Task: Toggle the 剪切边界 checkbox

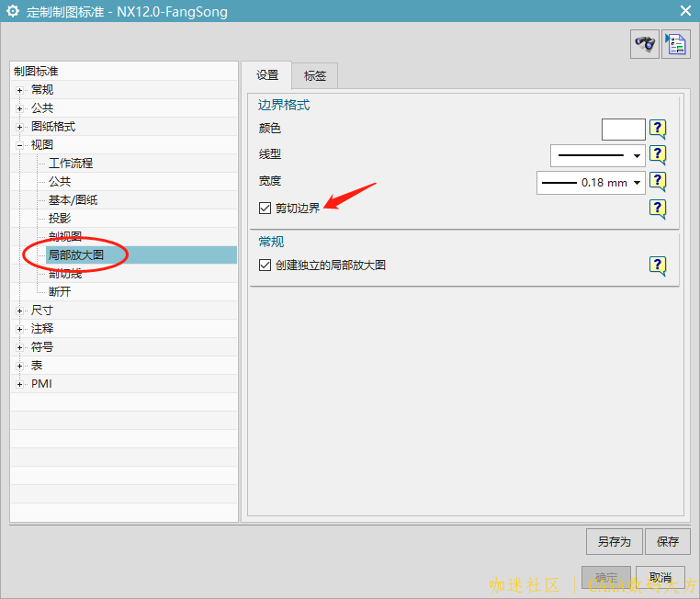Action: [265, 208]
